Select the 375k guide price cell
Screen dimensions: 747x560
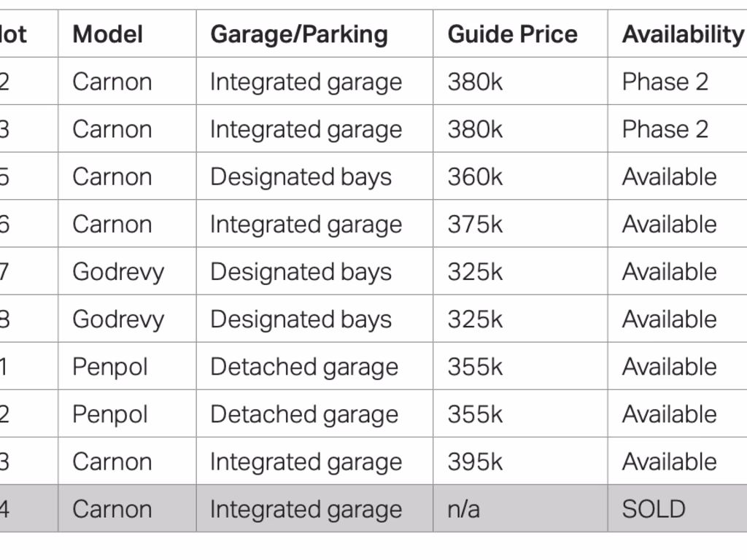475,225
